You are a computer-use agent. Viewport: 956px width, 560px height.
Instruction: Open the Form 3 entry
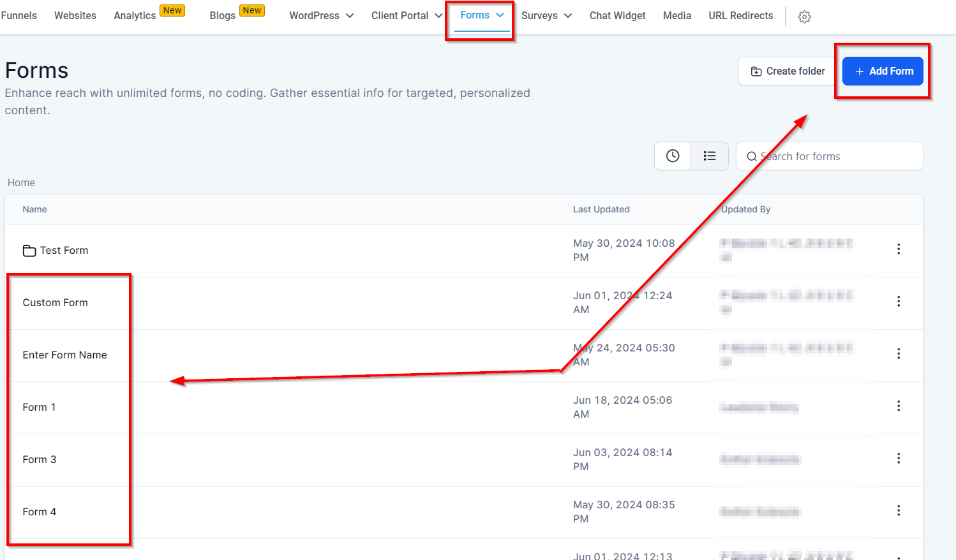click(x=40, y=459)
